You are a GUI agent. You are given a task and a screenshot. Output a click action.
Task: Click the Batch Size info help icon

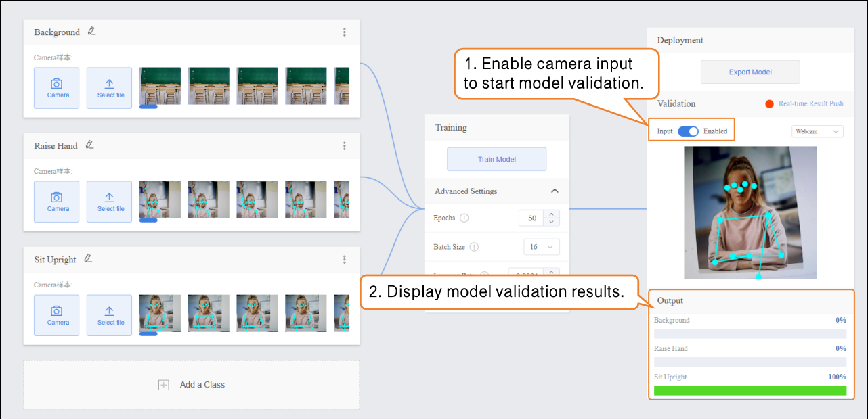point(474,247)
